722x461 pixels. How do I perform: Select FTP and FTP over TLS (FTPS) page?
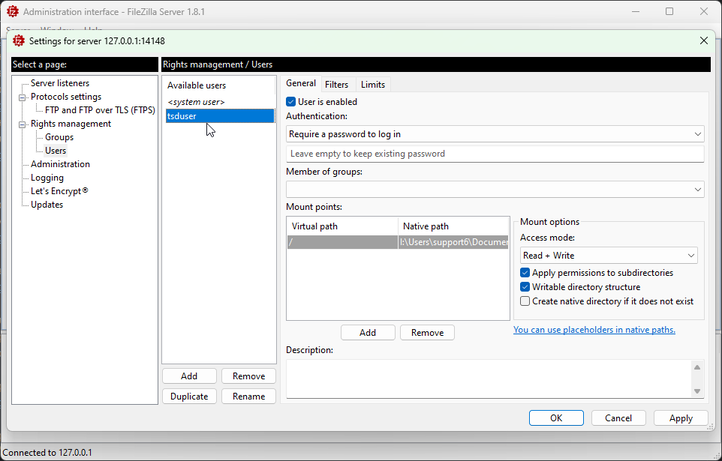[100, 110]
